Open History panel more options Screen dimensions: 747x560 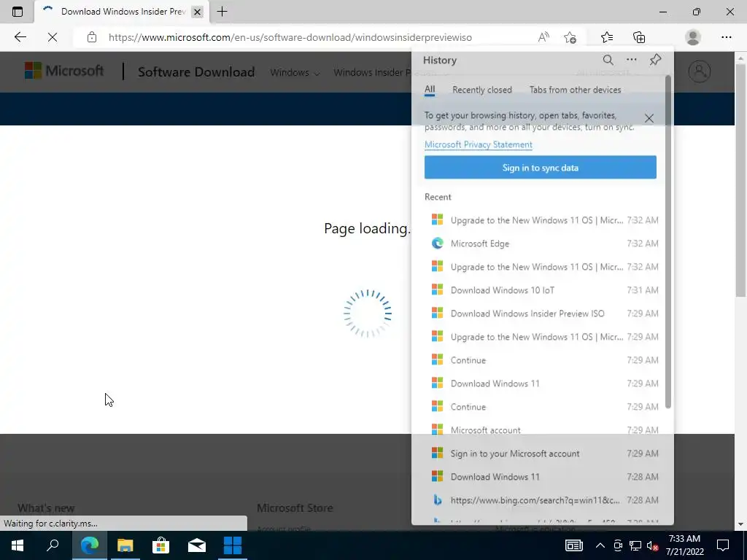(x=632, y=60)
